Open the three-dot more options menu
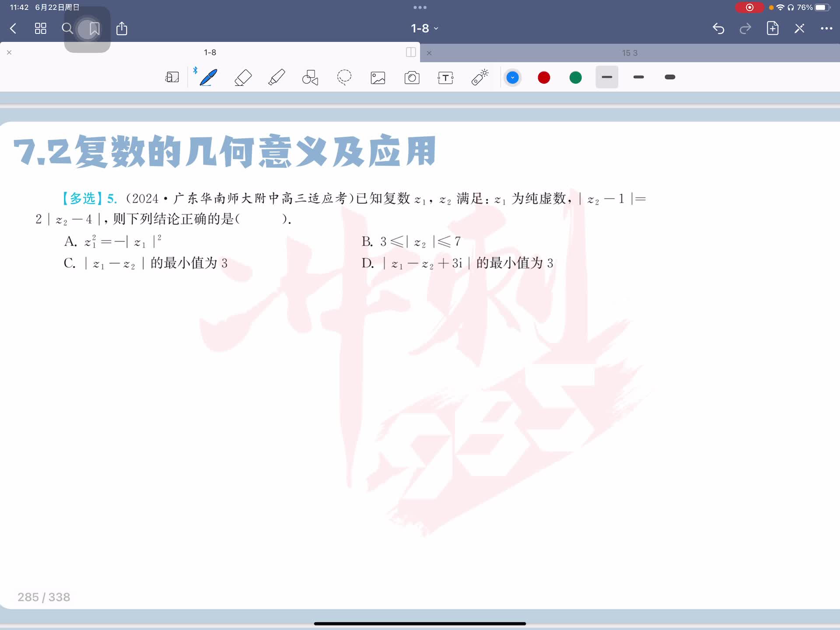This screenshot has width=840, height=630. (x=826, y=28)
